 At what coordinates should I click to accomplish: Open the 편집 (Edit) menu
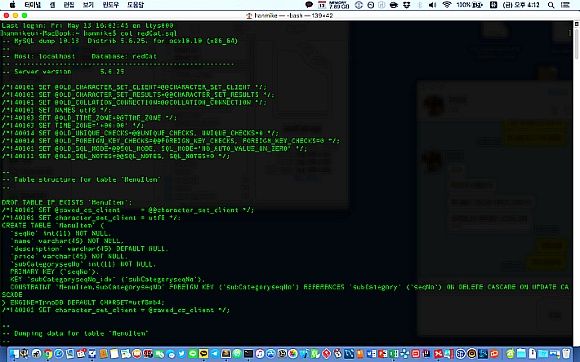(x=69, y=5)
